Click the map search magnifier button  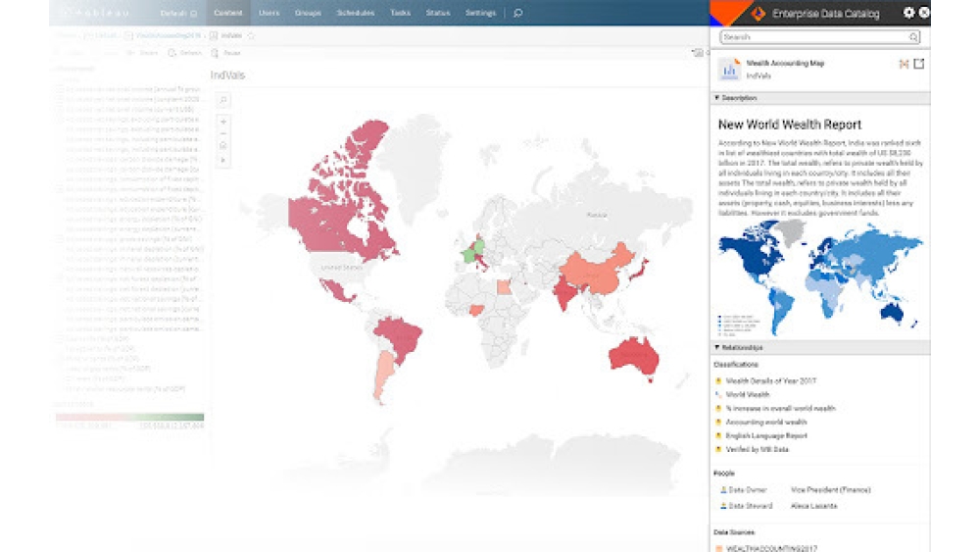[x=223, y=100]
